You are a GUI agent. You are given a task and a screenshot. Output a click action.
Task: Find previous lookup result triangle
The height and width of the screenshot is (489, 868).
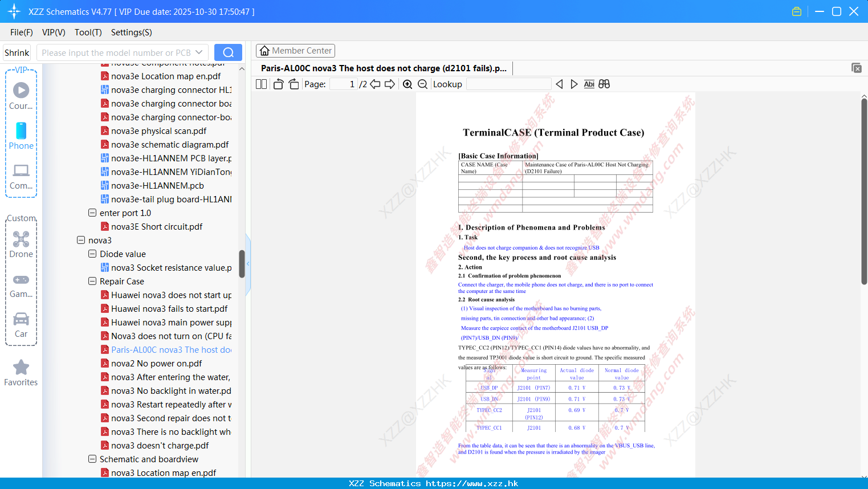(559, 84)
